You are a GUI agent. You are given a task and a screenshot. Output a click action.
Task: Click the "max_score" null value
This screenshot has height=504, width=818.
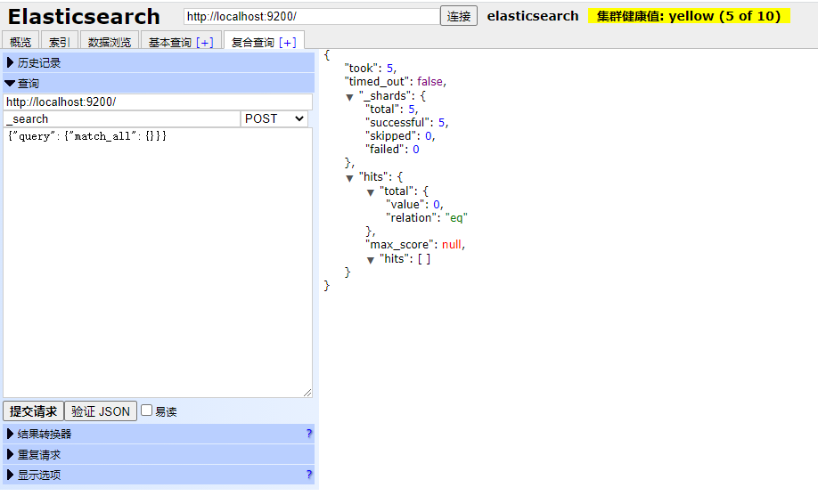(x=452, y=245)
